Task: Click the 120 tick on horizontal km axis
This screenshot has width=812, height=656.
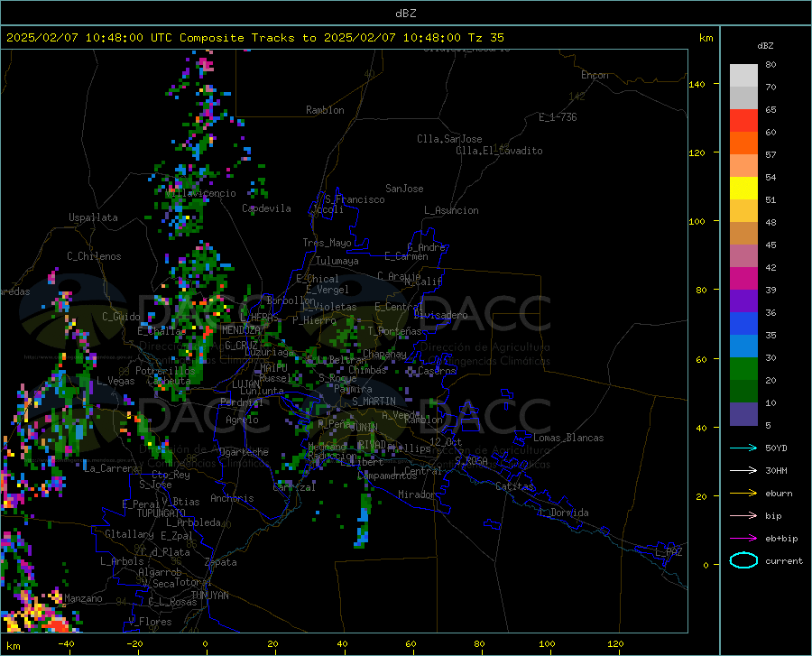Action: point(615,644)
